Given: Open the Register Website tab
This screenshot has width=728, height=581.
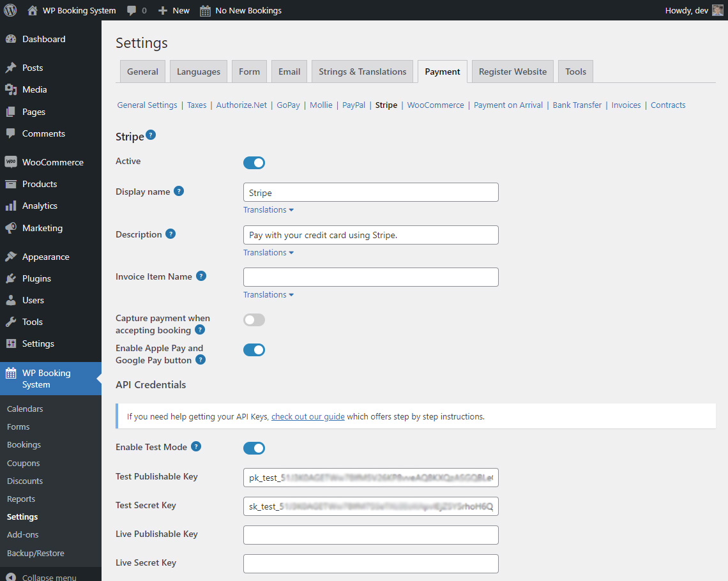Looking at the screenshot, I should tap(513, 72).
